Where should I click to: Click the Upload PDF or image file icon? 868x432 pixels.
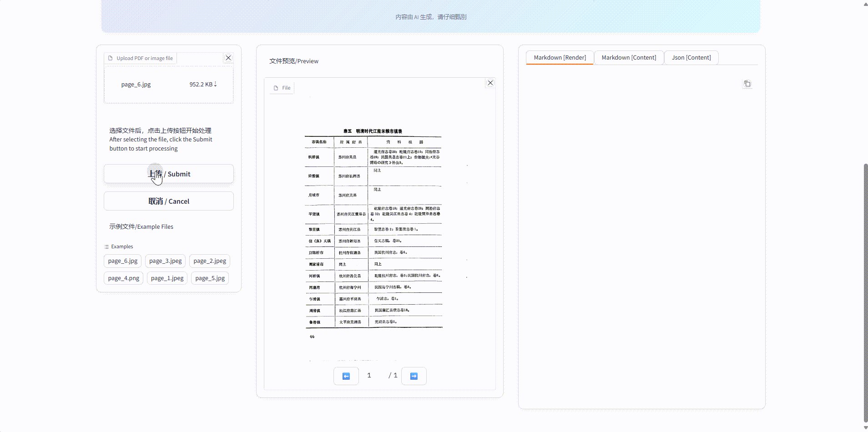coord(111,58)
